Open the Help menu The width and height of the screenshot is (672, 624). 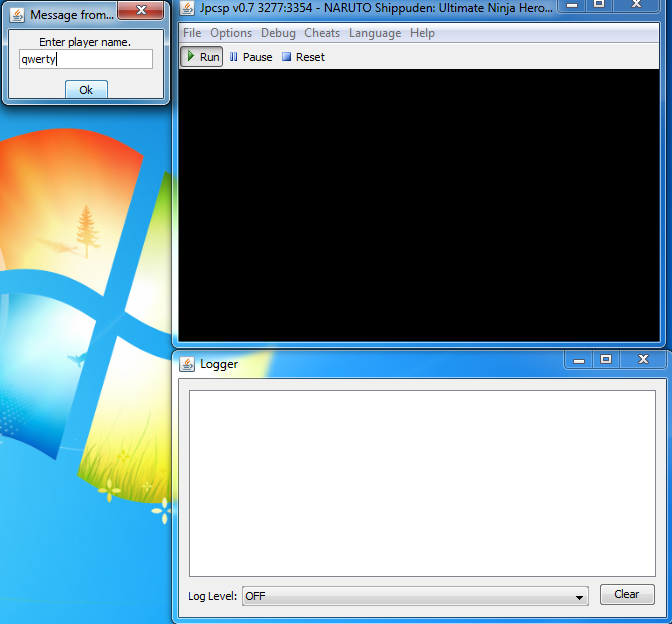[x=422, y=33]
